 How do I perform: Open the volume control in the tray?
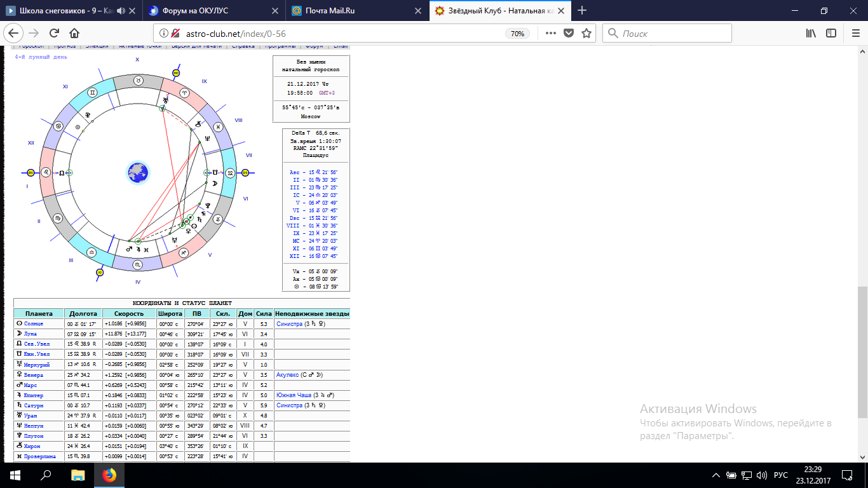click(x=763, y=475)
